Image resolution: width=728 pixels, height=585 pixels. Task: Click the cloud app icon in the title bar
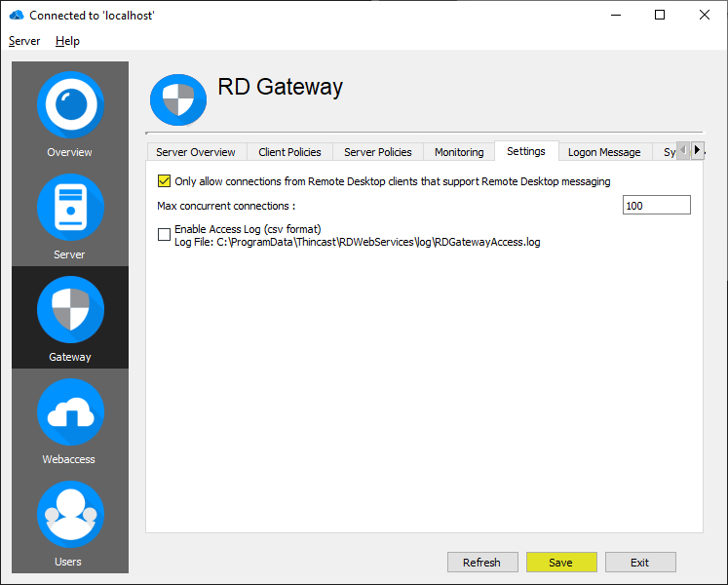(x=17, y=15)
